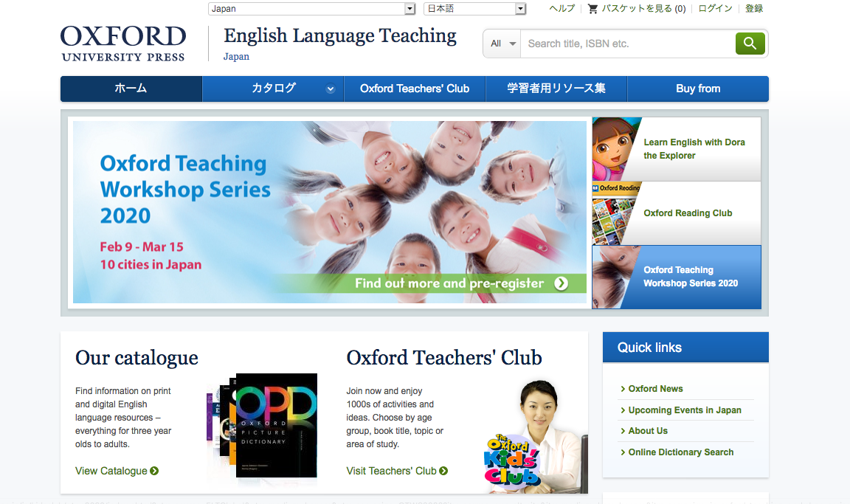Select Learn English with Dora the Explorer slide
The image size is (850, 504).
click(x=677, y=149)
